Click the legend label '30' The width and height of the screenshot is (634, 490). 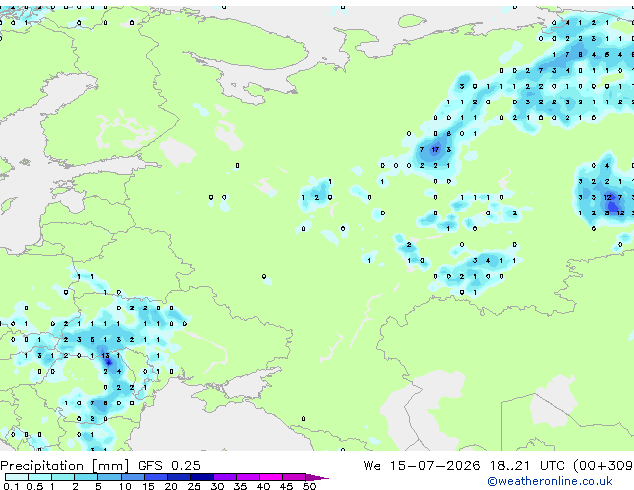[x=218, y=486]
